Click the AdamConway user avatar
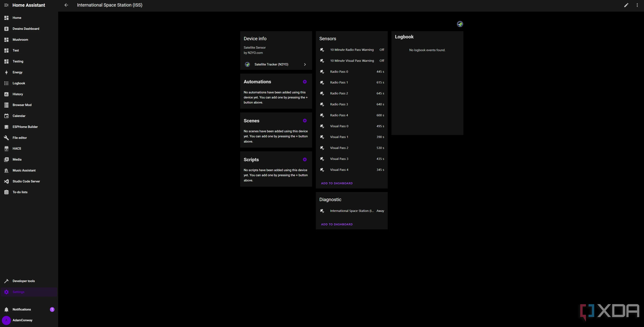Image resolution: width=644 pixels, height=327 pixels. pyautogui.click(x=6, y=320)
